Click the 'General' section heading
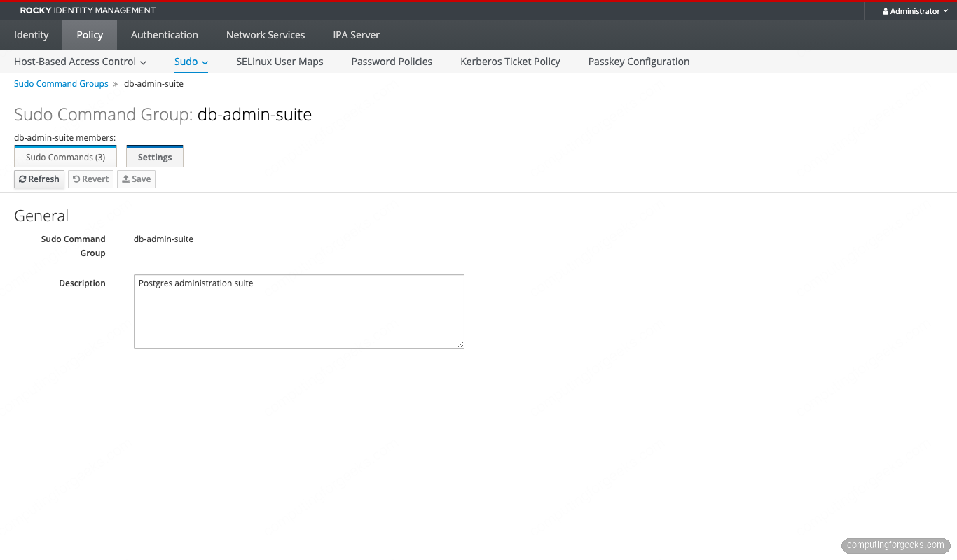957x560 pixels. (x=41, y=216)
